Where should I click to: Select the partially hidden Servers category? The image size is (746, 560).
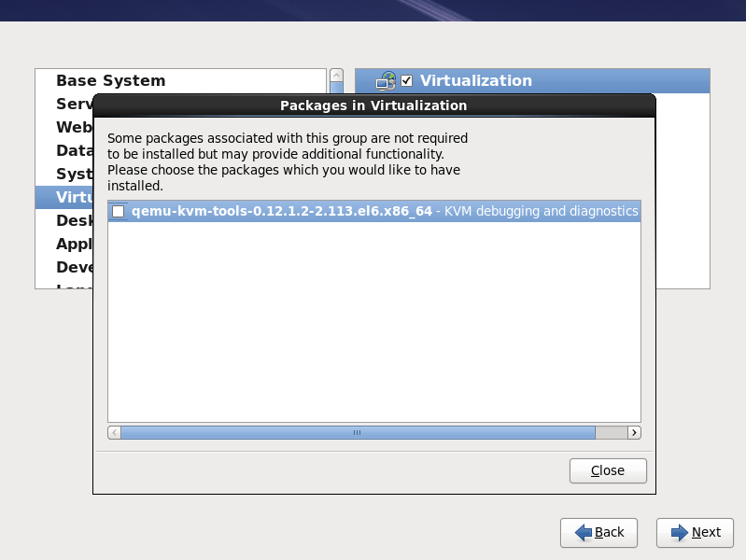coord(74,104)
